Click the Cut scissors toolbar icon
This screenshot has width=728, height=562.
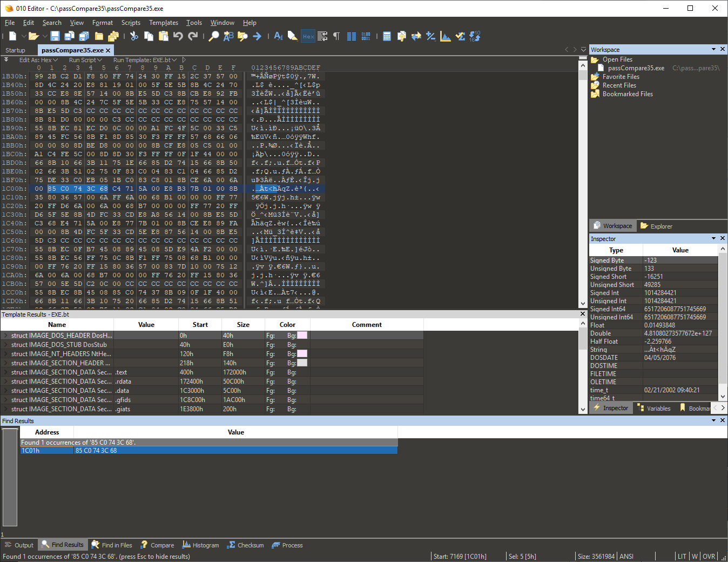[x=134, y=36]
